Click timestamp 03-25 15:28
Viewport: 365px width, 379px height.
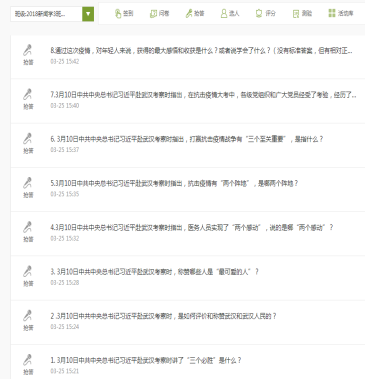pyautogui.click(x=65, y=283)
